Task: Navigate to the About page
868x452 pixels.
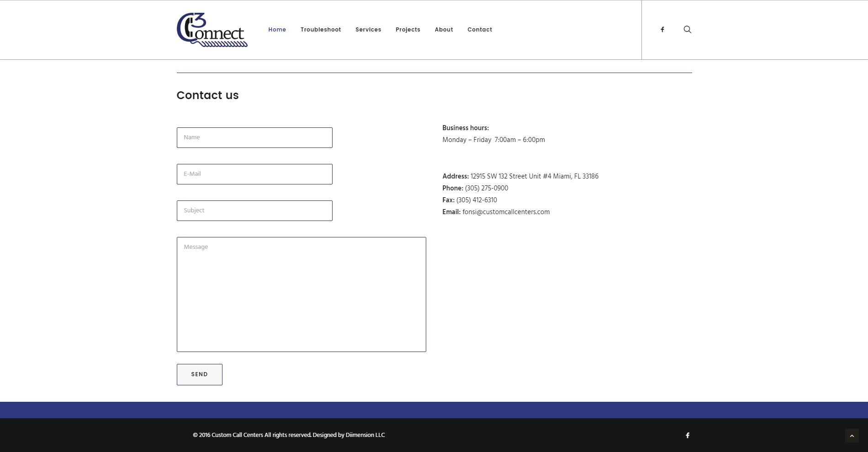Action: (444, 30)
